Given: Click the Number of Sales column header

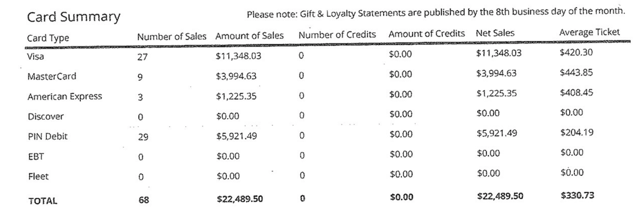Looking at the screenshot, I should [x=171, y=37].
